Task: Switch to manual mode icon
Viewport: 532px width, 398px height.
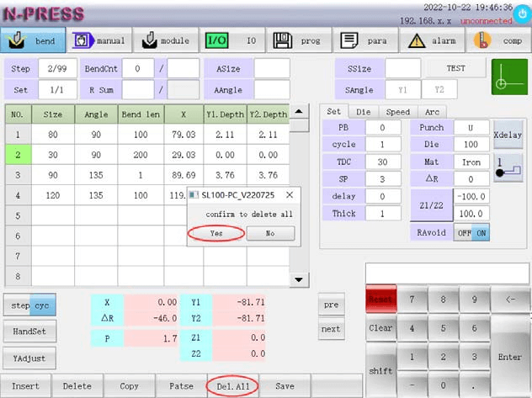Action: point(100,40)
